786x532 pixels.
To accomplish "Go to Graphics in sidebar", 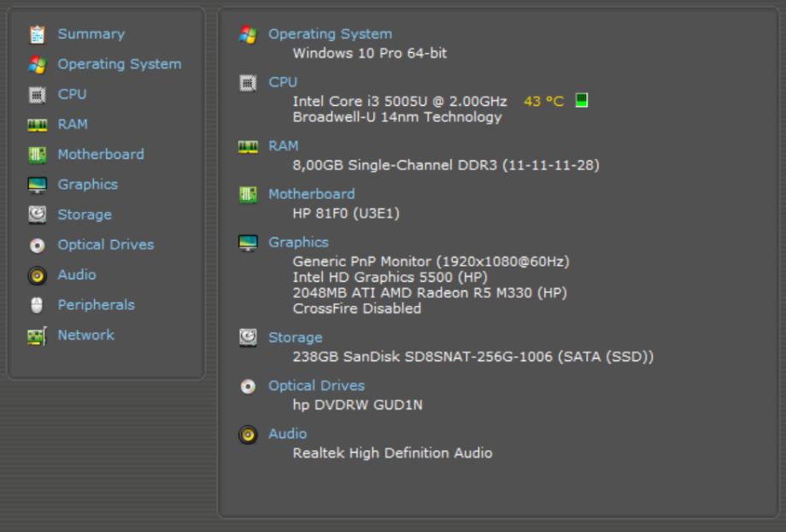I will (88, 184).
